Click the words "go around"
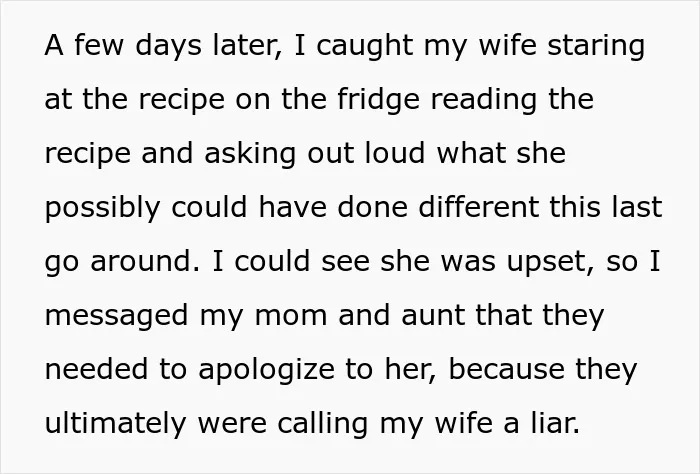700x474 pixels. coord(122,262)
